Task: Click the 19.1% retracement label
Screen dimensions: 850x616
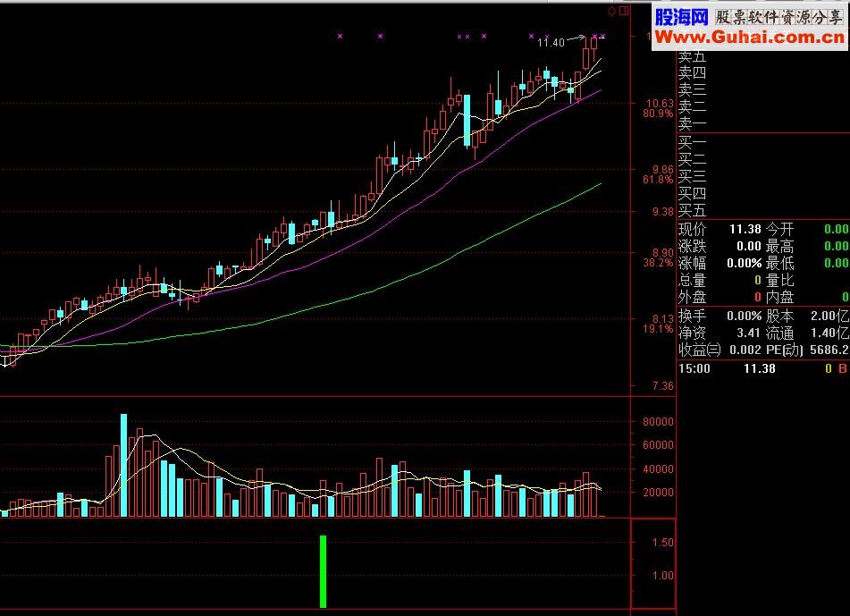Action: point(658,329)
